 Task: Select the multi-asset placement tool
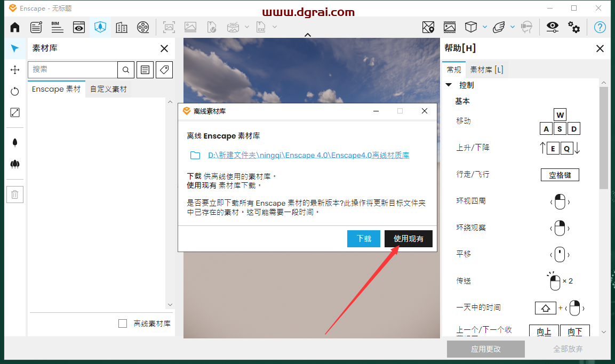[15, 164]
